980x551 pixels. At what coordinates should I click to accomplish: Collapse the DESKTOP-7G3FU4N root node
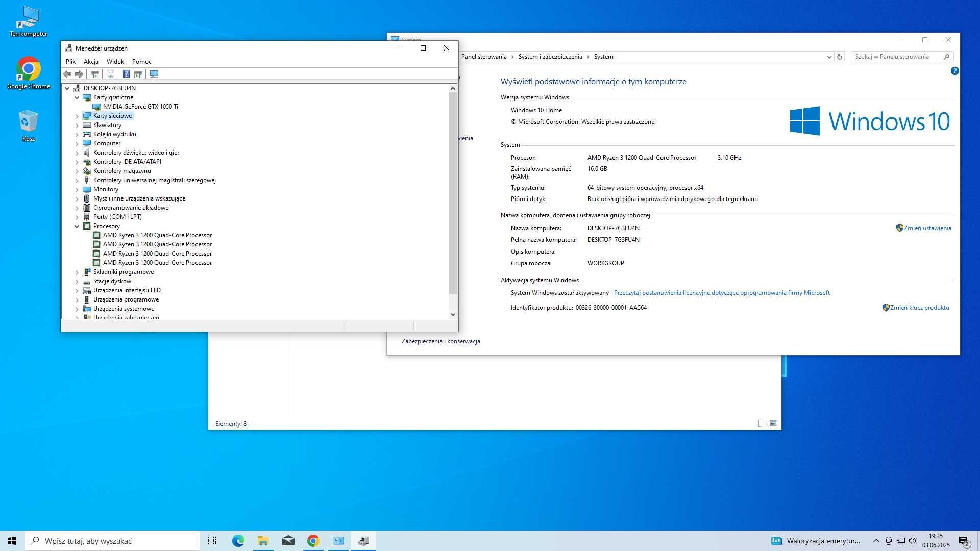pyautogui.click(x=67, y=88)
